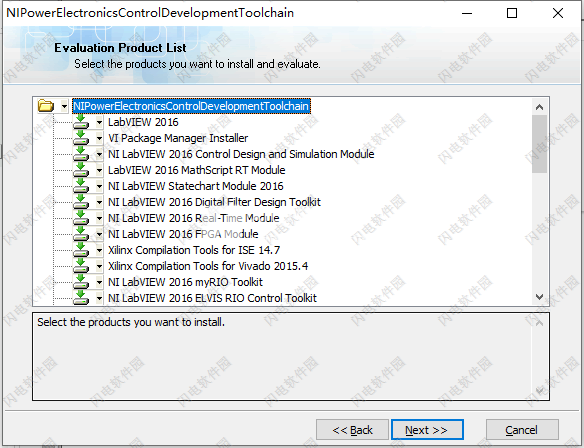Click the yellow folder icon at tree root
Image resolution: width=584 pixels, height=448 pixels.
(x=46, y=106)
